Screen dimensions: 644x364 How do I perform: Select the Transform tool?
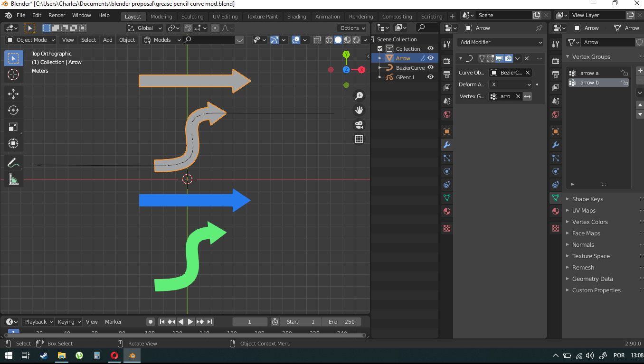click(x=13, y=143)
